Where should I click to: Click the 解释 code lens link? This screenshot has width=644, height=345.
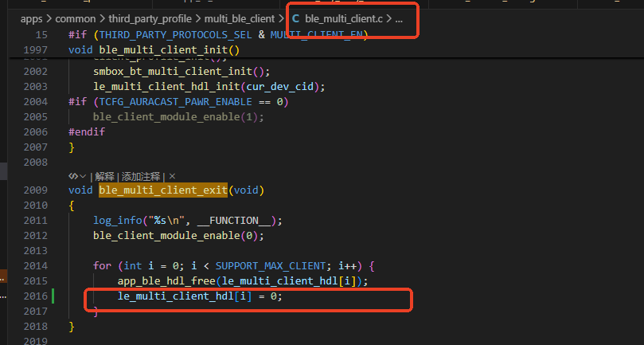[x=105, y=176]
